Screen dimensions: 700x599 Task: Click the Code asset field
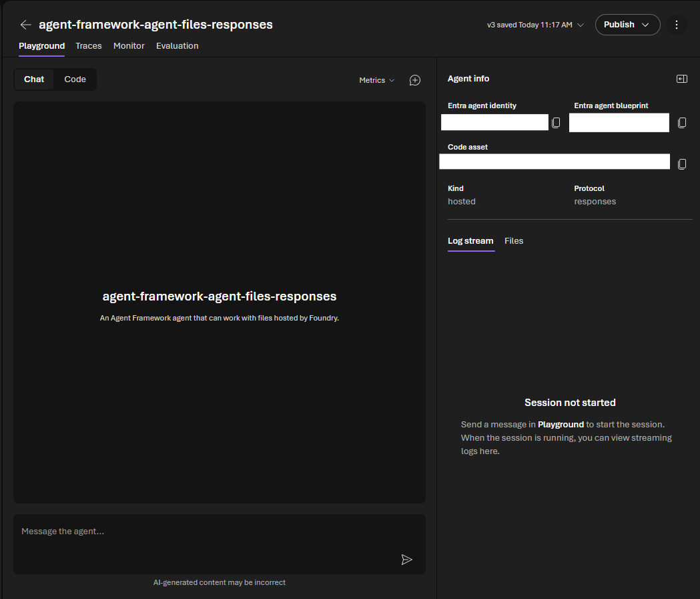(x=555, y=162)
